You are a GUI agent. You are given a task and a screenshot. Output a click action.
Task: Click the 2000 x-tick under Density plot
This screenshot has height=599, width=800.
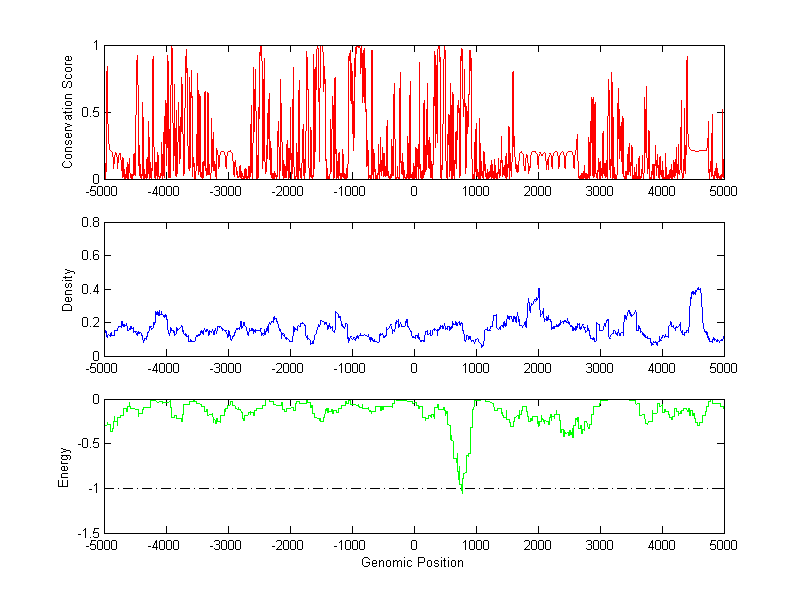[537, 368]
